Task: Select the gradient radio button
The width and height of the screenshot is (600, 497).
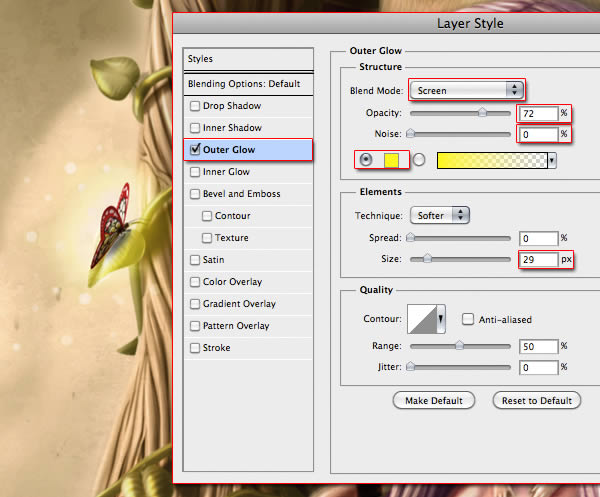Action: [419, 160]
